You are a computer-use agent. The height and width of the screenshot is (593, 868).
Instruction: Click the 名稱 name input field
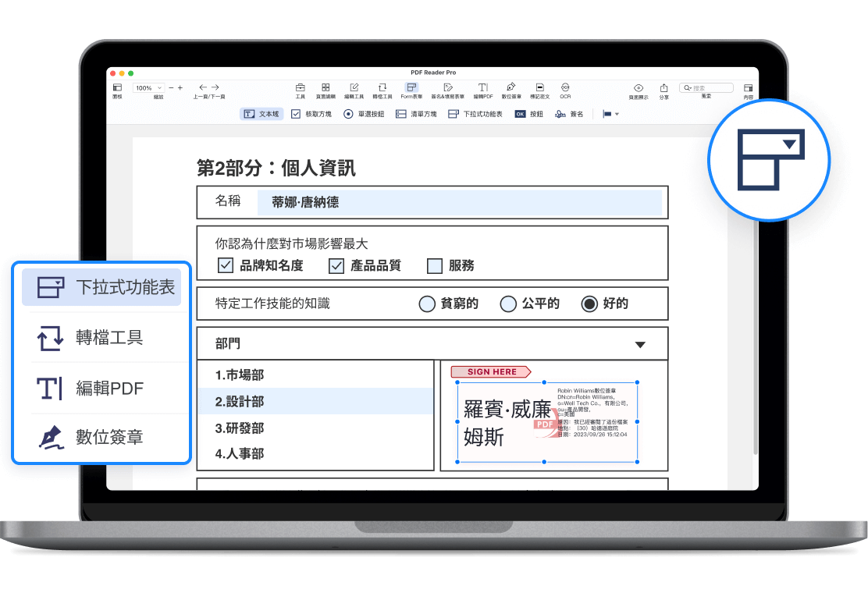point(459,202)
